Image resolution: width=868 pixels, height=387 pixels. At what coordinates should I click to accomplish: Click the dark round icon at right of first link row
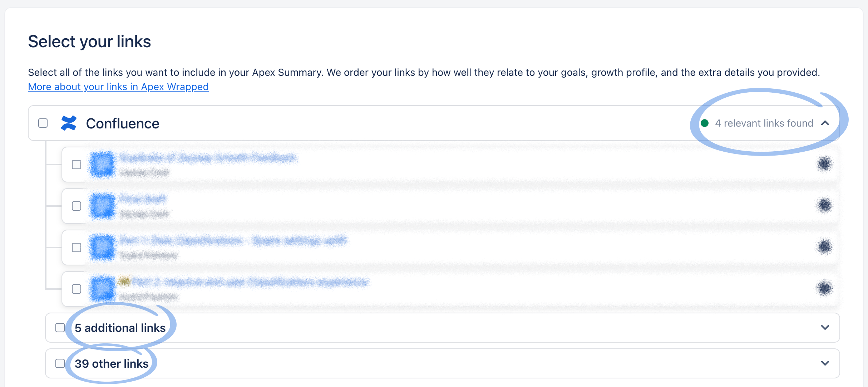coord(824,164)
